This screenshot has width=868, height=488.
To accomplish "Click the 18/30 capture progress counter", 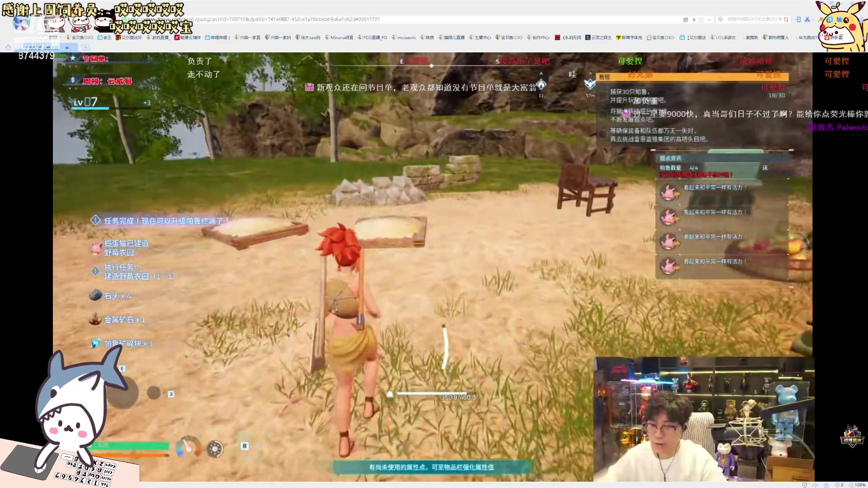I will (777, 95).
